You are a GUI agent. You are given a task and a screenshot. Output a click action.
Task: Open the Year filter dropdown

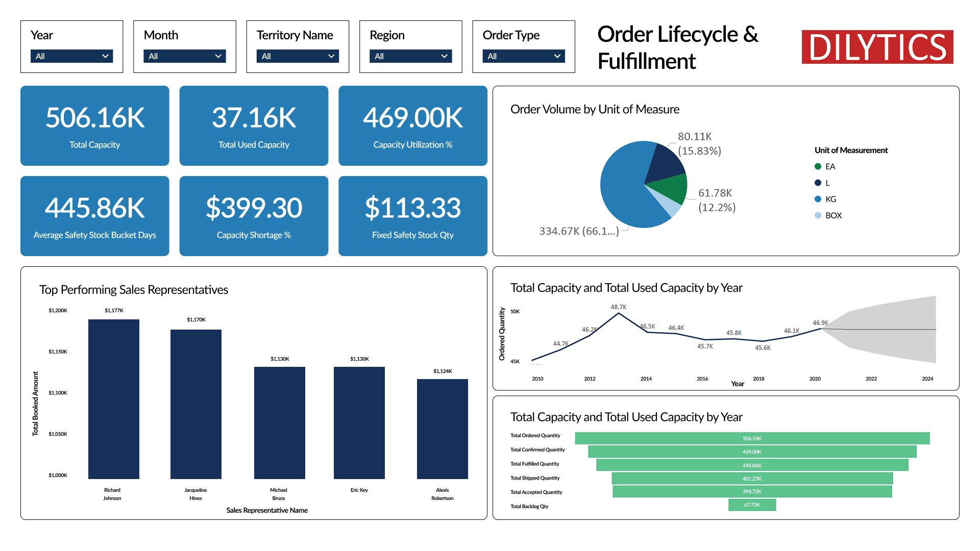click(71, 56)
